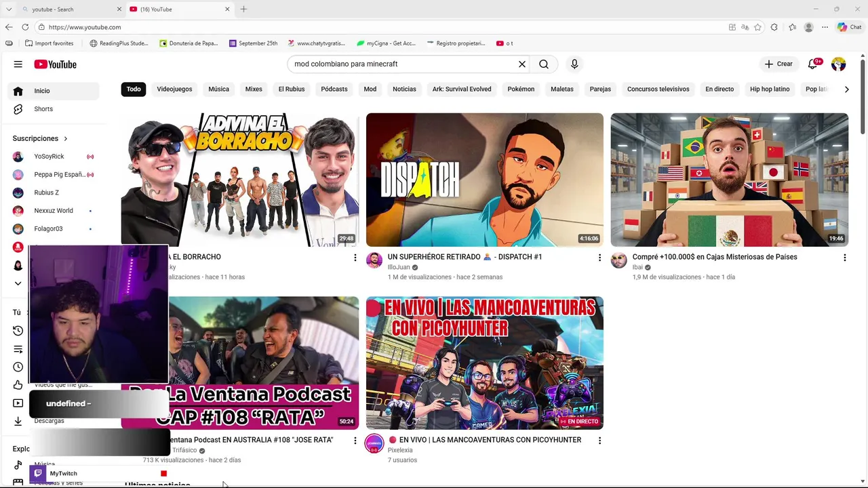Reload the page with the refresh icon
Image resolution: width=868 pixels, height=488 pixels.
coord(25,27)
